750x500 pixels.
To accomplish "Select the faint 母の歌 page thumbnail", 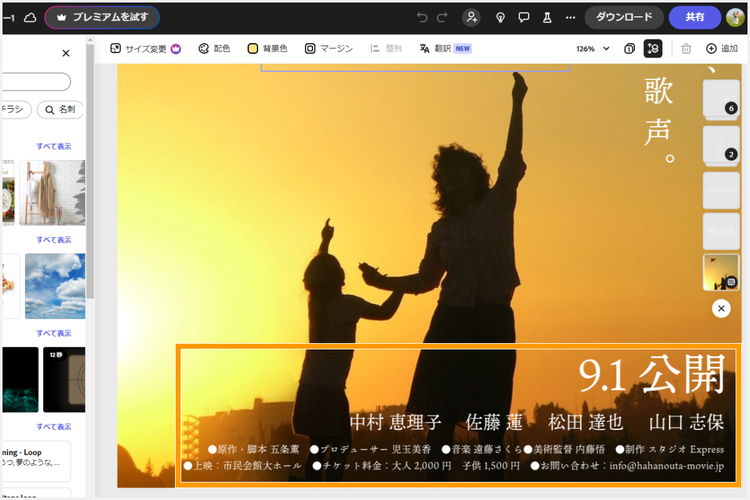I will [721, 232].
